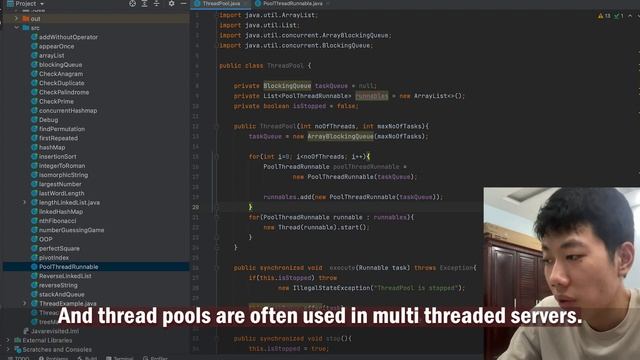Screen dimensions: 640x360
Task: Click the Select Opened File crosshair icon
Action: pyautogui.click(x=132, y=3)
